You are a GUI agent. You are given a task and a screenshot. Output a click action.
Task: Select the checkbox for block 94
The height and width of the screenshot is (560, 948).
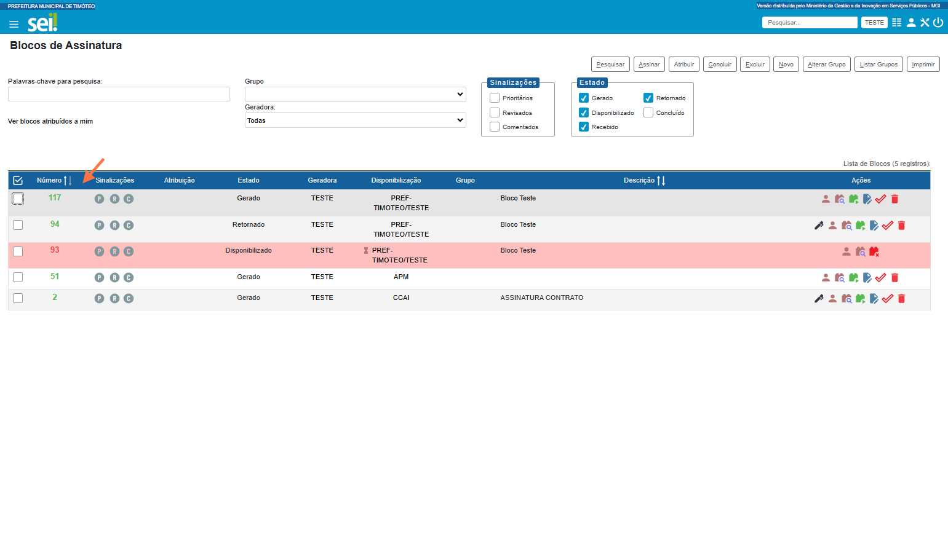coord(18,225)
